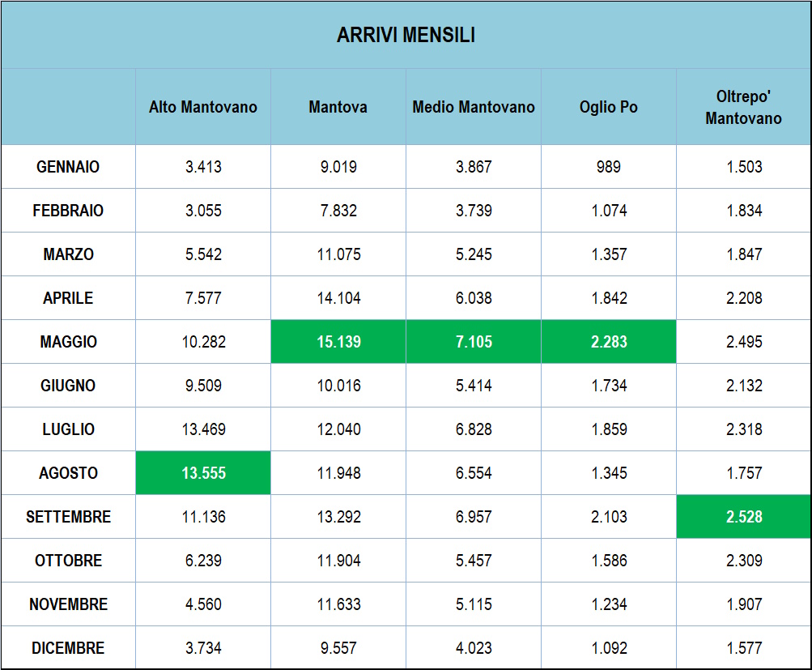Viewport: 812px width, 670px height.
Task: Select the cell with value 989
Action: tap(608, 167)
